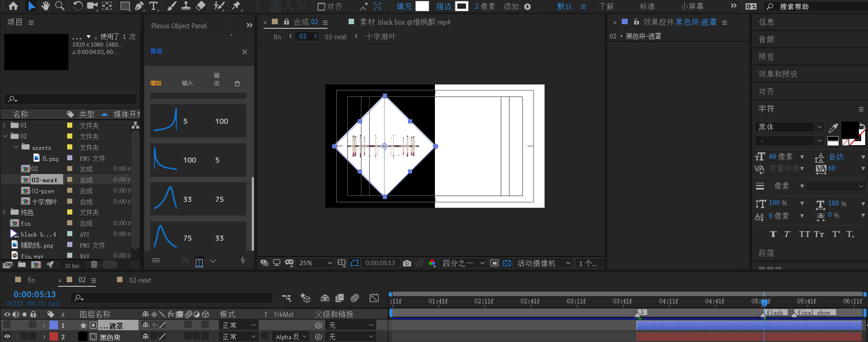This screenshot has width=868, height=342.
Task: Select the Brush tool
Action: pyautogui.click(x=171, y=6)
